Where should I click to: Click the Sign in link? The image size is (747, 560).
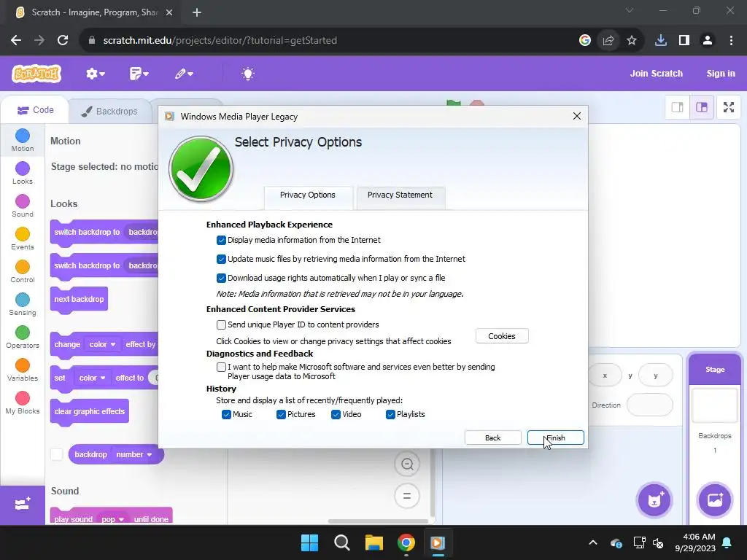click(721, 74)
